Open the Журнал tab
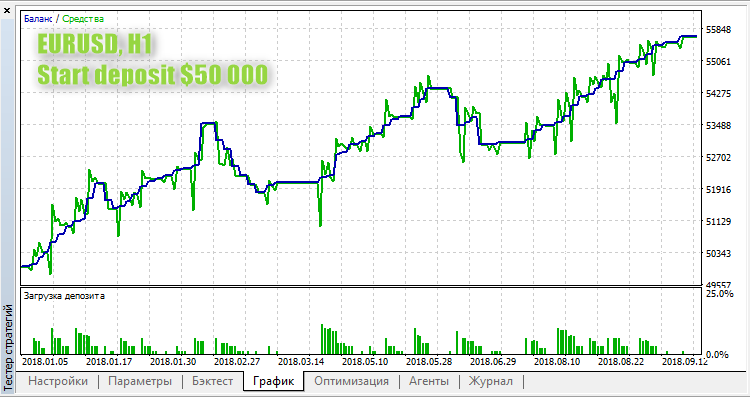The height and width of the screenshot is (398, 750). point(491,381)
